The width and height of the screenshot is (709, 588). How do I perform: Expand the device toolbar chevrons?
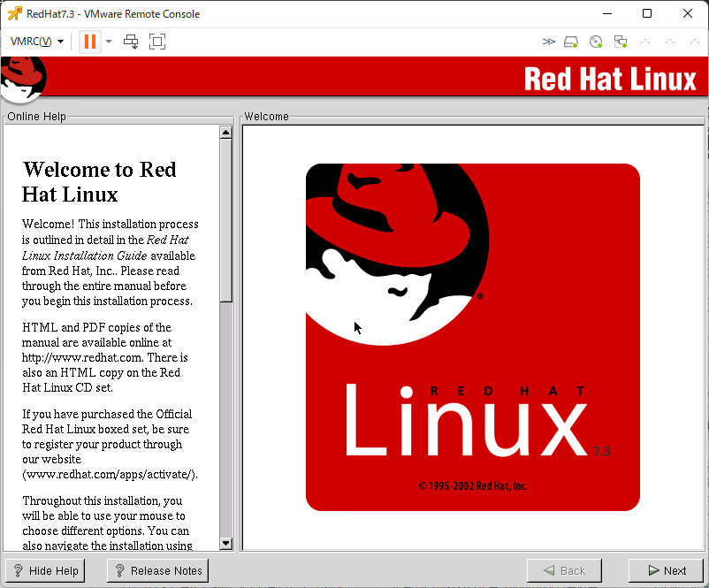(548, 42)
